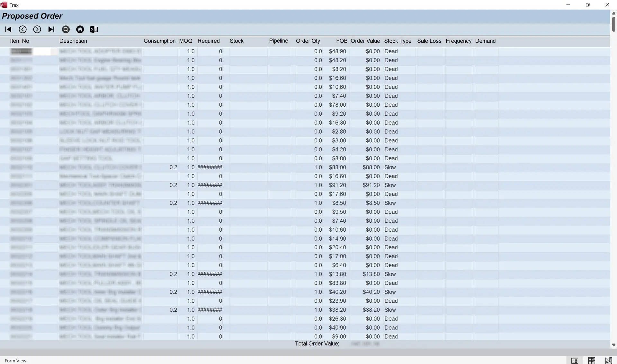Go to the previous record
Image resolution: width=617 pixels, height=364 pixels.
click(22, 30)
